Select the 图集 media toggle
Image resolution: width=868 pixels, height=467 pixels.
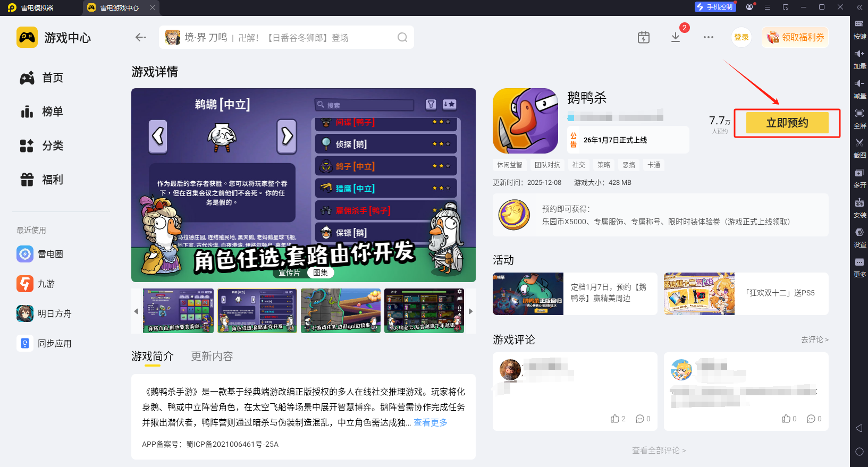(321, 273)
